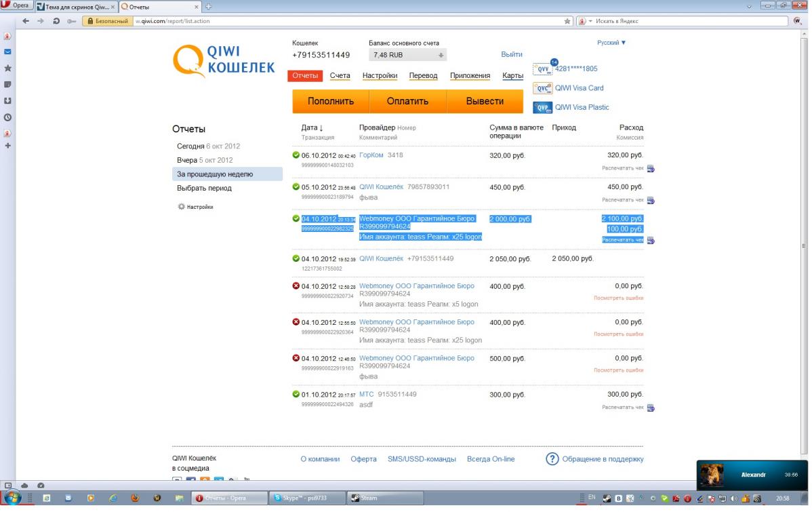The image size is (812, 512).
Task: Select Выбрать период report filter
Action: coord(204,188)
